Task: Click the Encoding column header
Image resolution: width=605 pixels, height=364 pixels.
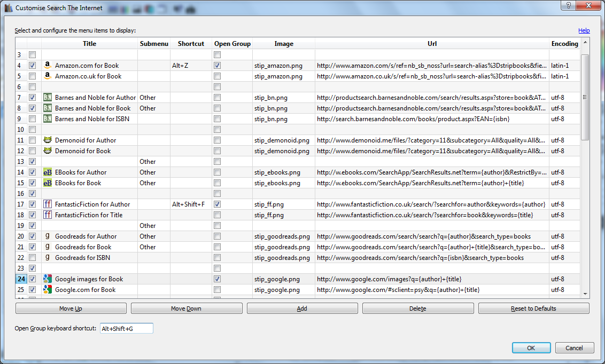Action: coord(564,44)
